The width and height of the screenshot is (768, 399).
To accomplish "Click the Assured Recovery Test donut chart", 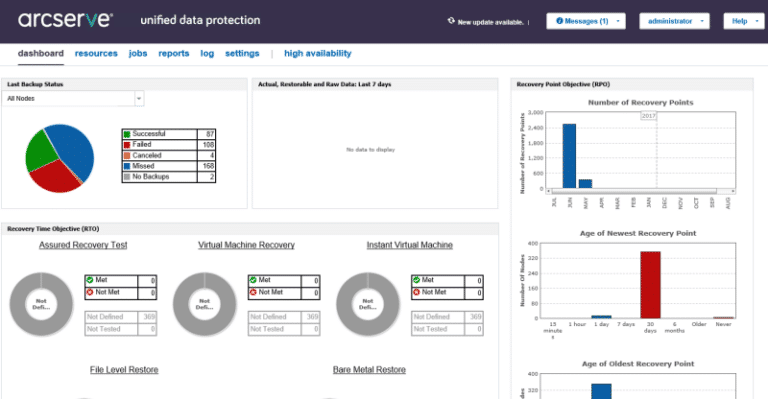I will tap(41, 304).
